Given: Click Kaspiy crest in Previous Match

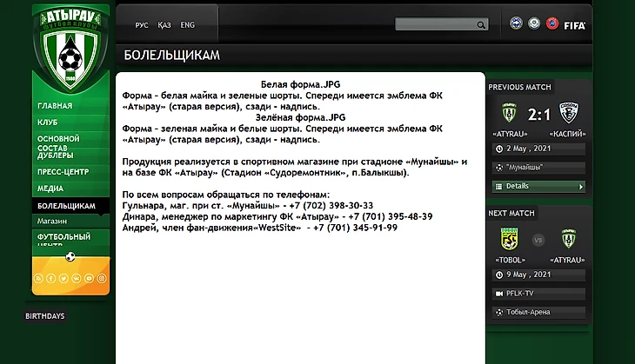Looking at the screenshot, I should click(569, 112).
